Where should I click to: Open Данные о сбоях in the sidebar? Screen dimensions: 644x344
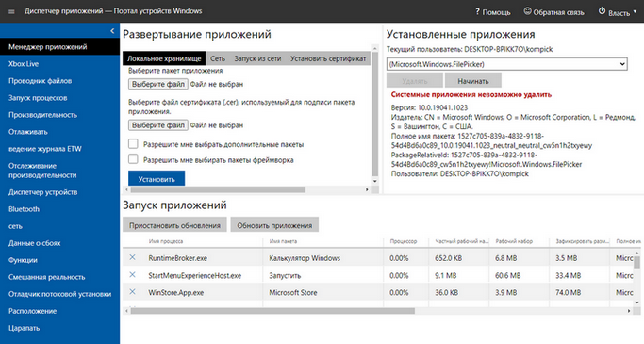point(59,243)
